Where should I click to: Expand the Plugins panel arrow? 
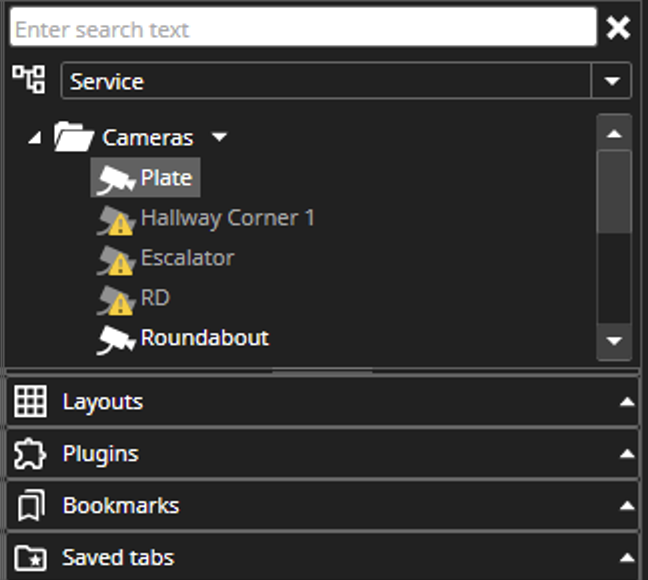point(626,454)
